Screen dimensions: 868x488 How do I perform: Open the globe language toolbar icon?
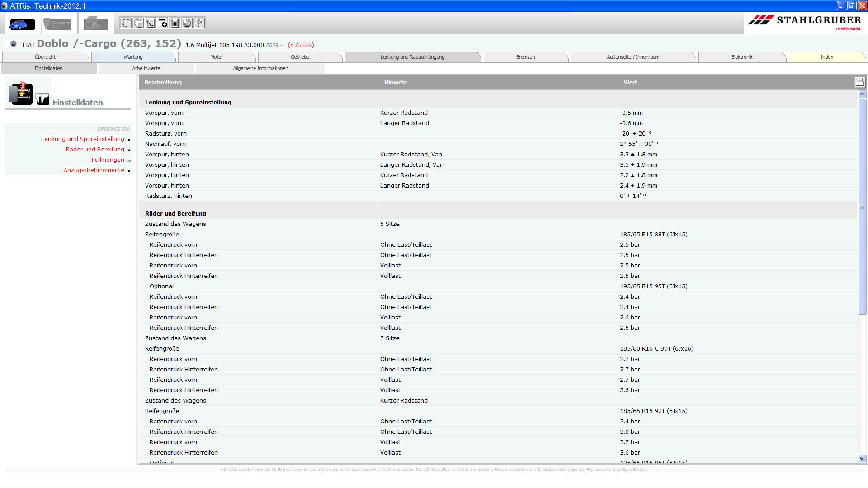(x=187, y=23)
